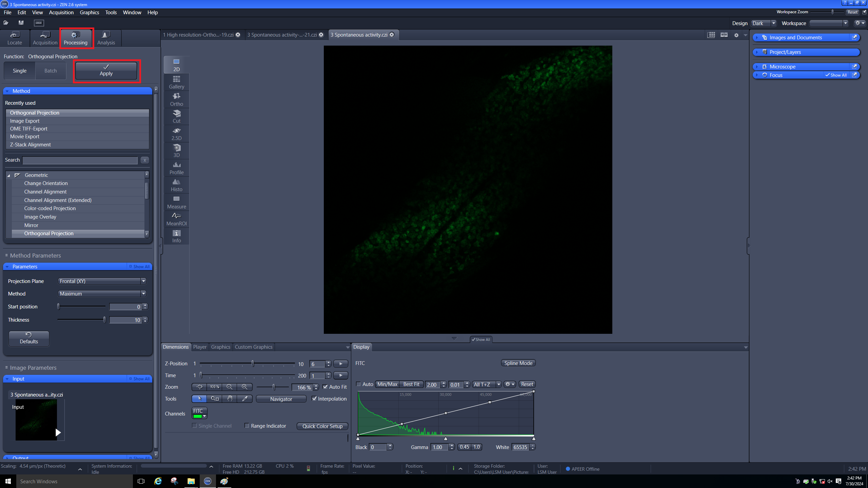The width and height of the screenshot is (868, 488).
Task: Open the Graphics menu
Action: coord(89,12)
